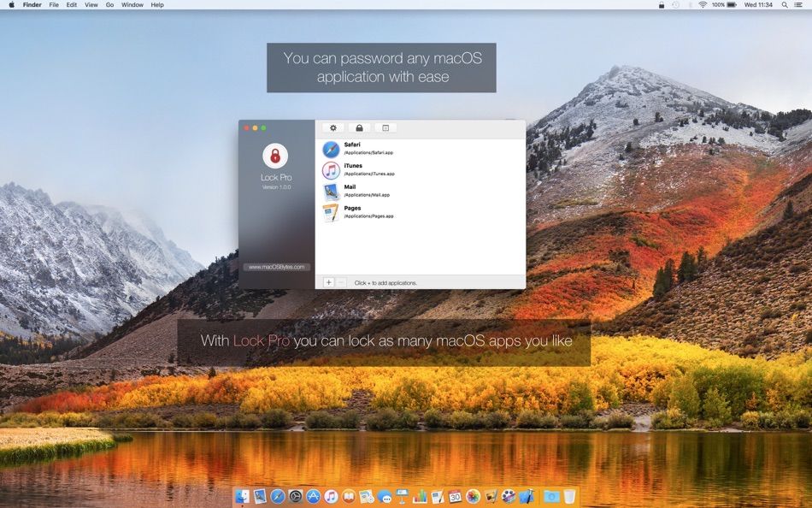Open the Help menu
Viewport: 812px width, 508px height.
(x=157, y=4)
